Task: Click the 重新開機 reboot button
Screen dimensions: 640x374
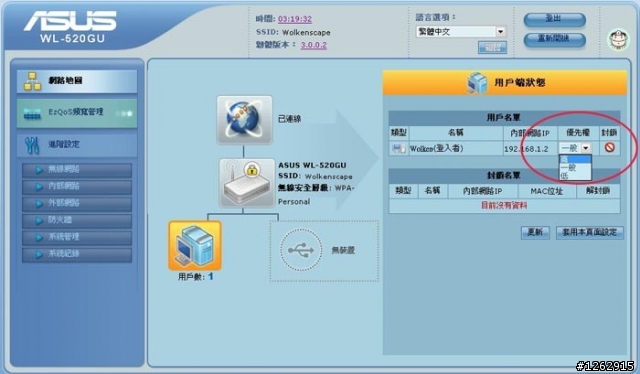Action: point(555,39)
